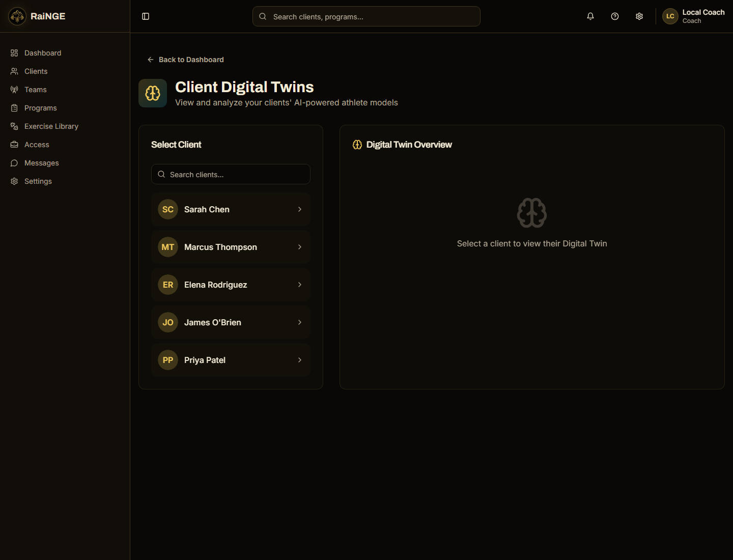Viewport: 733px width, 560px height.
Task: Click the ER avatar for Elena Rodriguez
Action: [x=168, y=285]
